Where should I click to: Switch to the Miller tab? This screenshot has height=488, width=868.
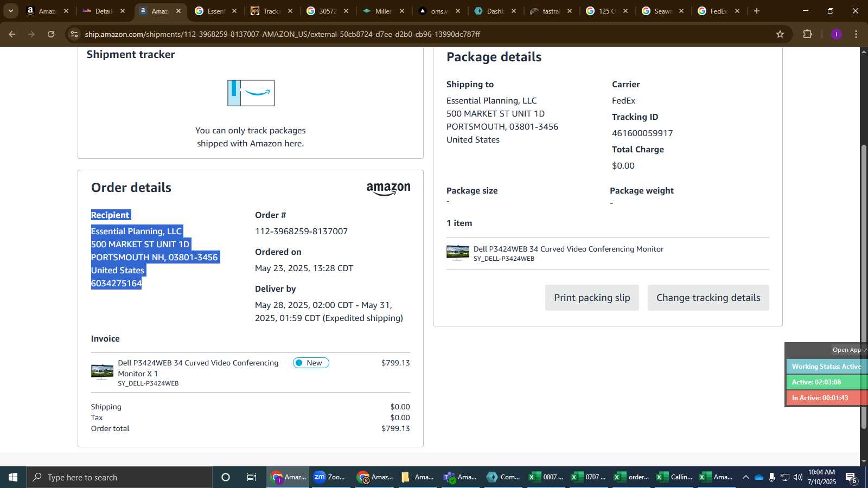coord(383,11)
